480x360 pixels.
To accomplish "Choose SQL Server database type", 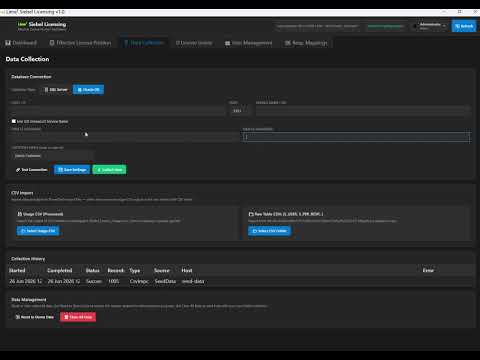I will [55, 90].
